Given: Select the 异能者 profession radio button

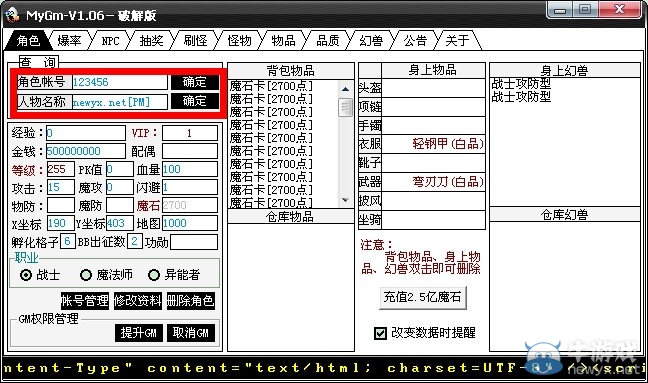Looking at the screenshot, I should point(154,275).
